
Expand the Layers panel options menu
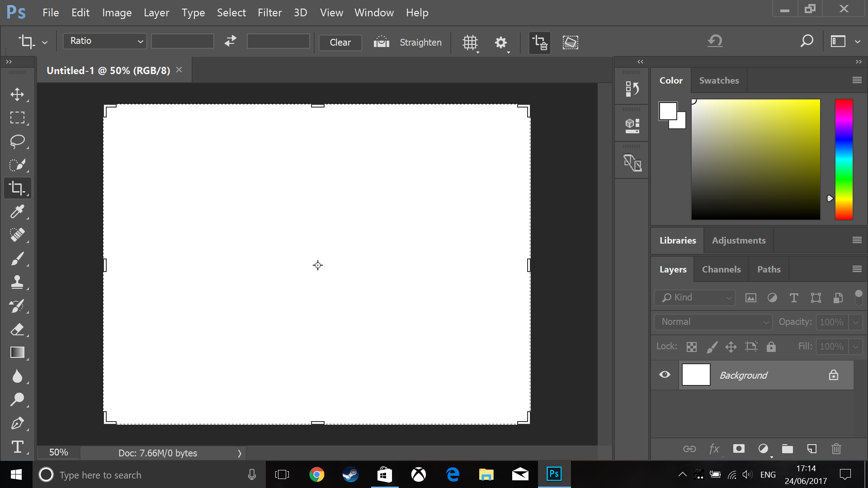pos(857,269)
